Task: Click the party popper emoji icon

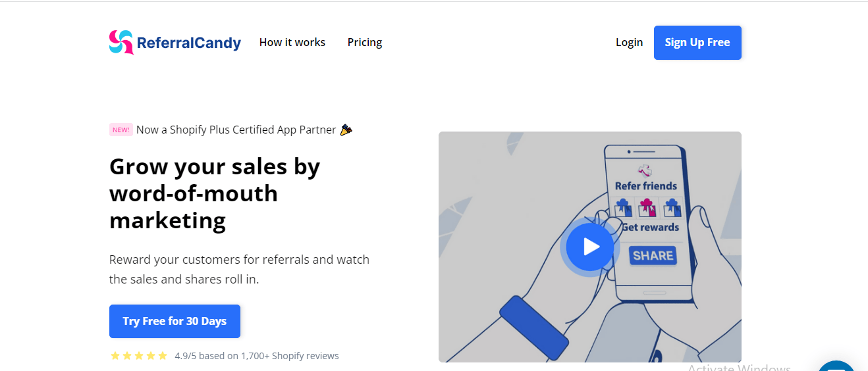Action: (346, 130)
